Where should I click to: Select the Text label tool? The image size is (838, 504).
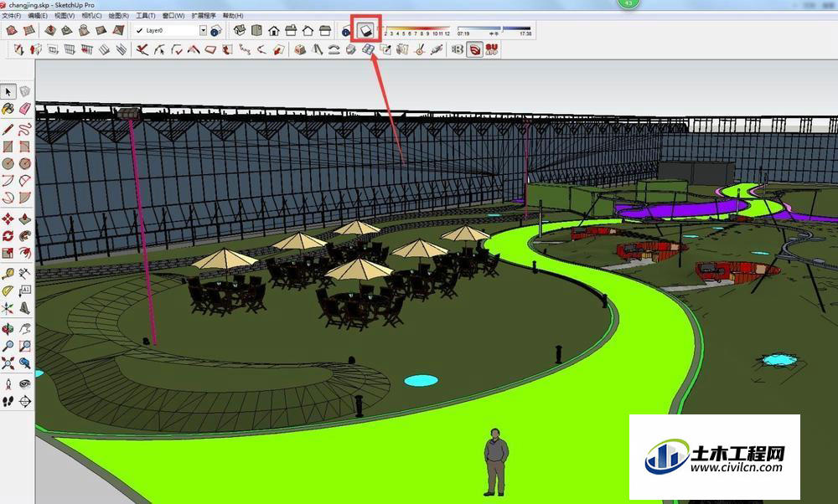point(25,291)
